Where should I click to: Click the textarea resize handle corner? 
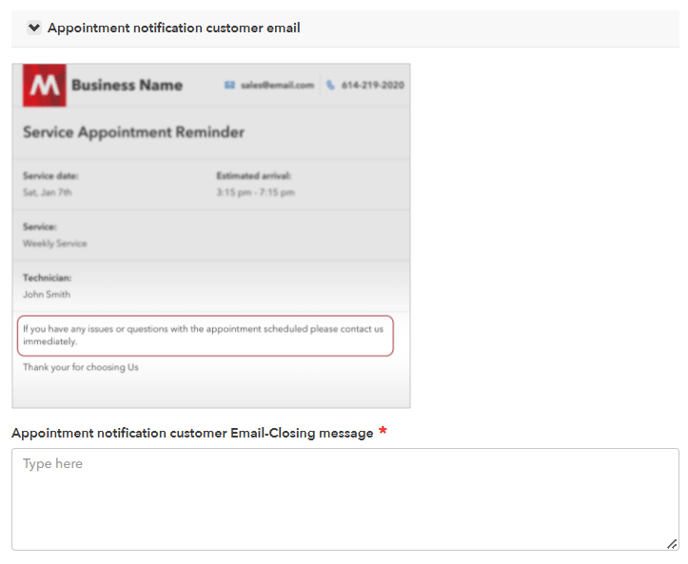[x=672, y=543]
